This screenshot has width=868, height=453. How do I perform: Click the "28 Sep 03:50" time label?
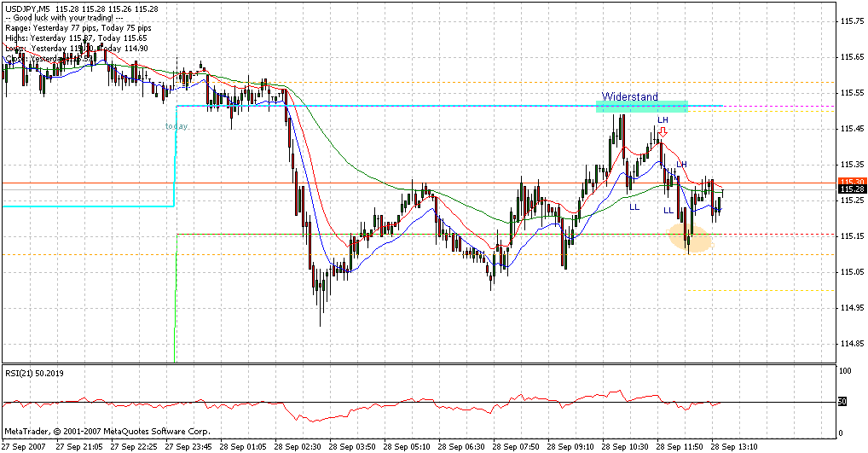tap(352, 446)
